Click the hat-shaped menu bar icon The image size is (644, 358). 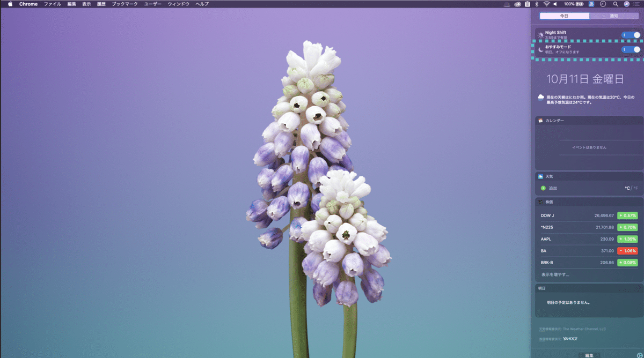click(507, 4)
